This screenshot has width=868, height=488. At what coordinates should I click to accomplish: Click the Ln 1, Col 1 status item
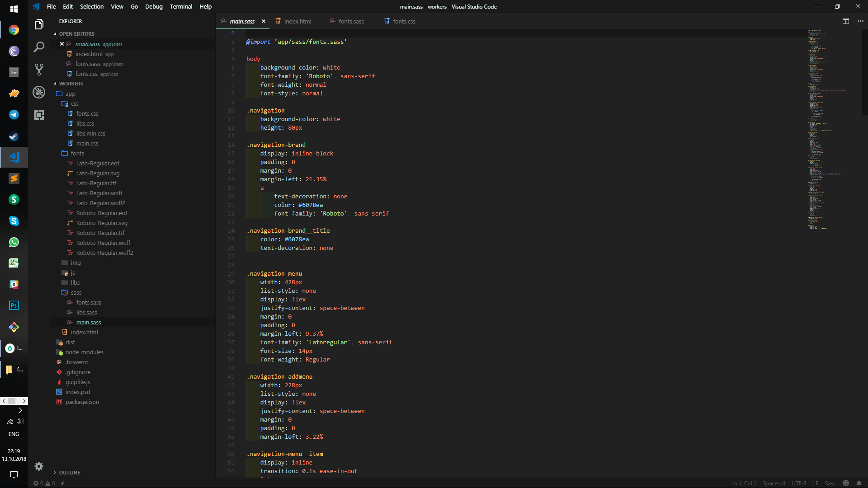(x=744, y=483)
